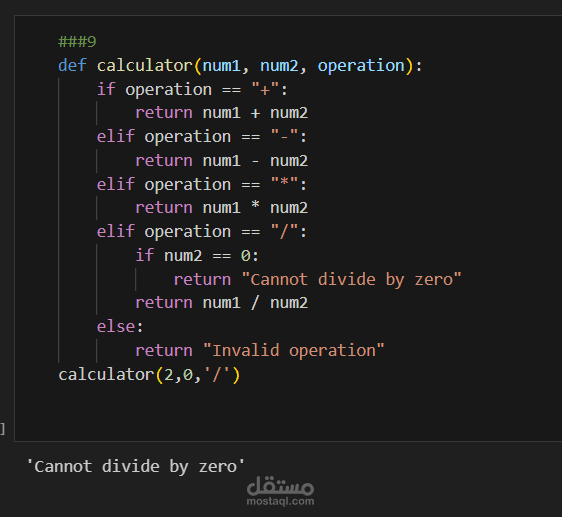Click the else keyword

pos(116,327)
